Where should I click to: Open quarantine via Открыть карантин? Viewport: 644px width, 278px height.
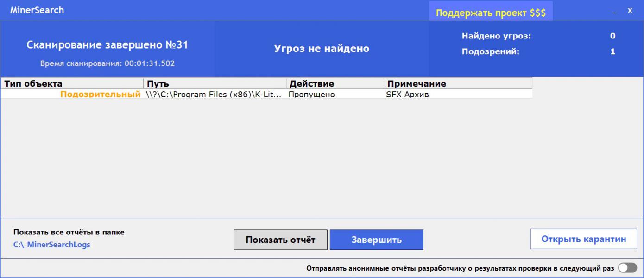(x=583, y=239)
